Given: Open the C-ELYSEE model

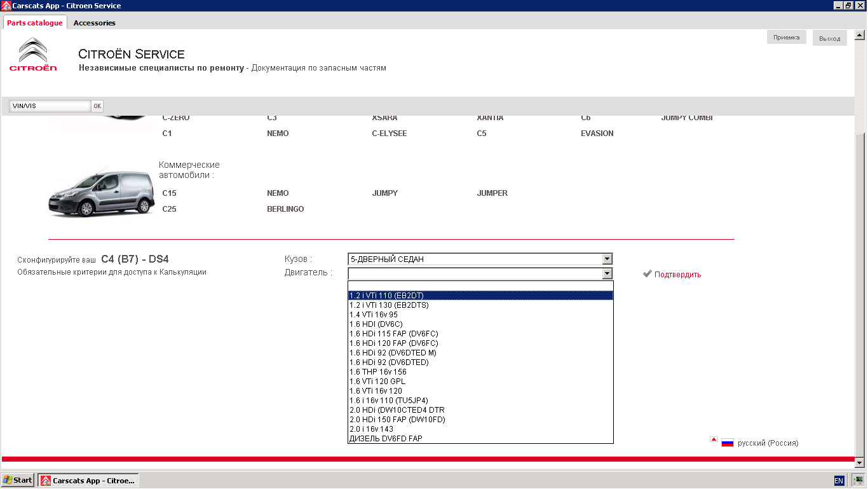Looking at the screenshot, I should coord(390,134).
